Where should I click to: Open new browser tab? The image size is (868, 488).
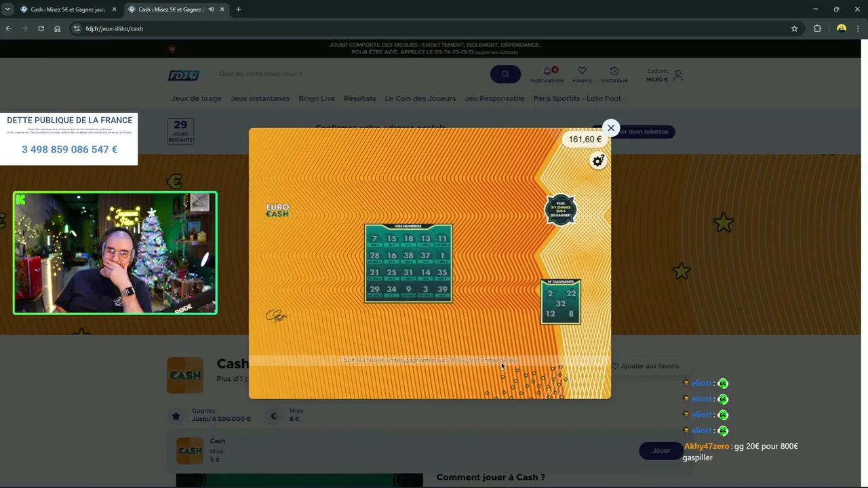coord(238,9)
